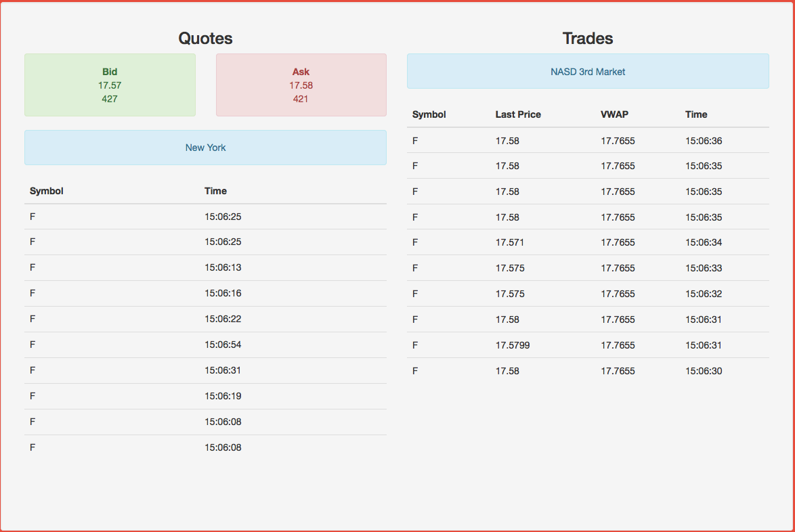Click the Quotes heading
795x532 pixels.
tap(205, 39)
